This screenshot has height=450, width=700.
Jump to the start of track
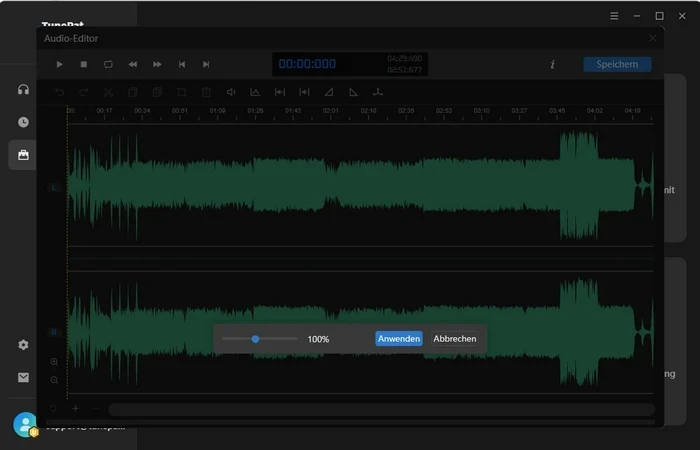(182, 64)
